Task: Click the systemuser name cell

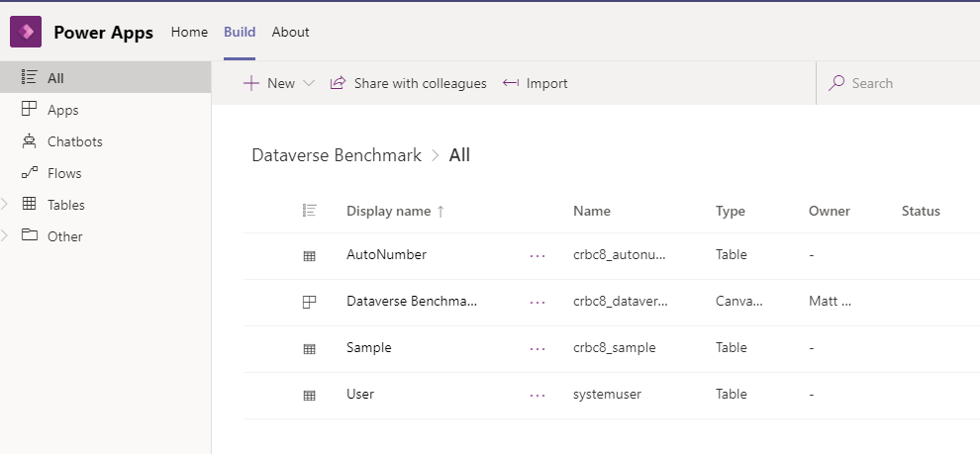Action: (607, 394)
